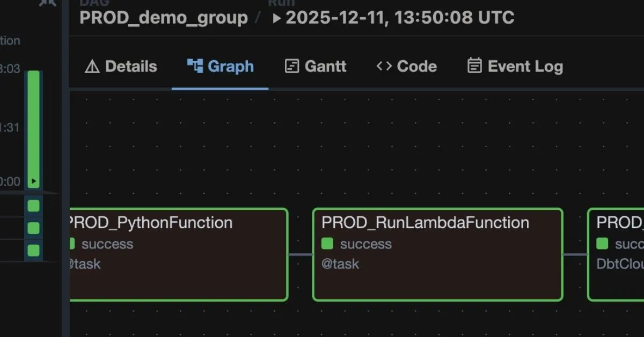Click the first green task instance square
The image size is (644, 337).
coord(34,206)
